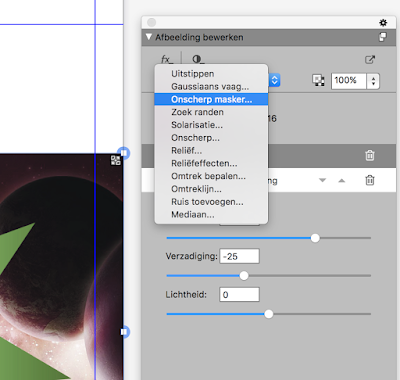This screenshot has height=380, width=400.
Task: Click the external export icon in the panel
Action: point(370,60)
